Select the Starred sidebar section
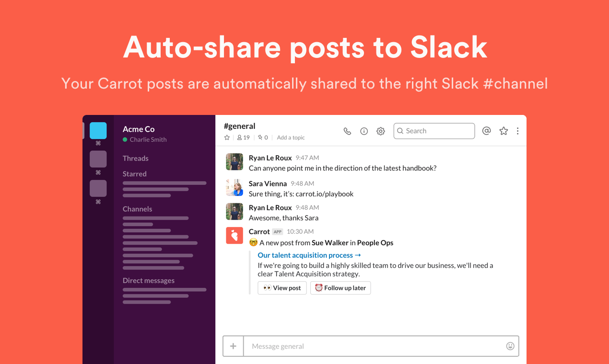This screenshot has height=364, width=609. point(135,174)
